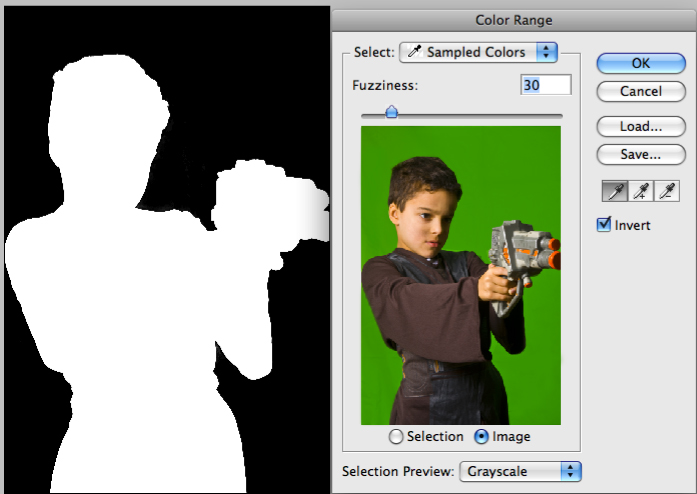Click the Fuzziness value field
Viewport: 697px width, 494px height.
[546, 84]
